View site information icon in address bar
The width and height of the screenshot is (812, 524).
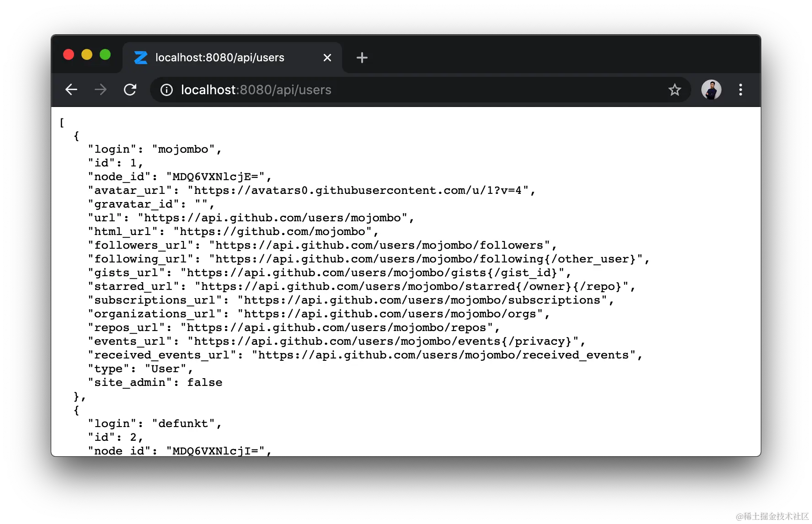point(166,90)
